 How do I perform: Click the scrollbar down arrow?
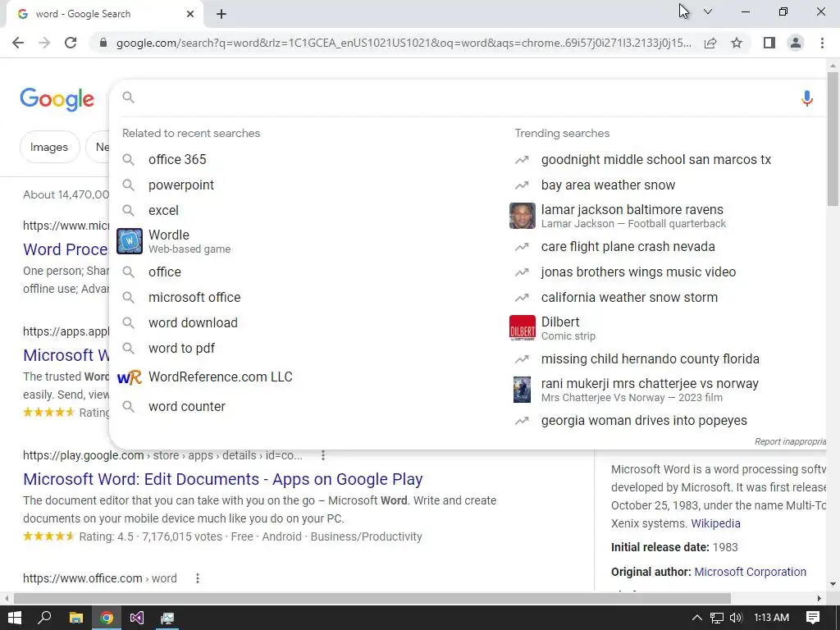833,584
